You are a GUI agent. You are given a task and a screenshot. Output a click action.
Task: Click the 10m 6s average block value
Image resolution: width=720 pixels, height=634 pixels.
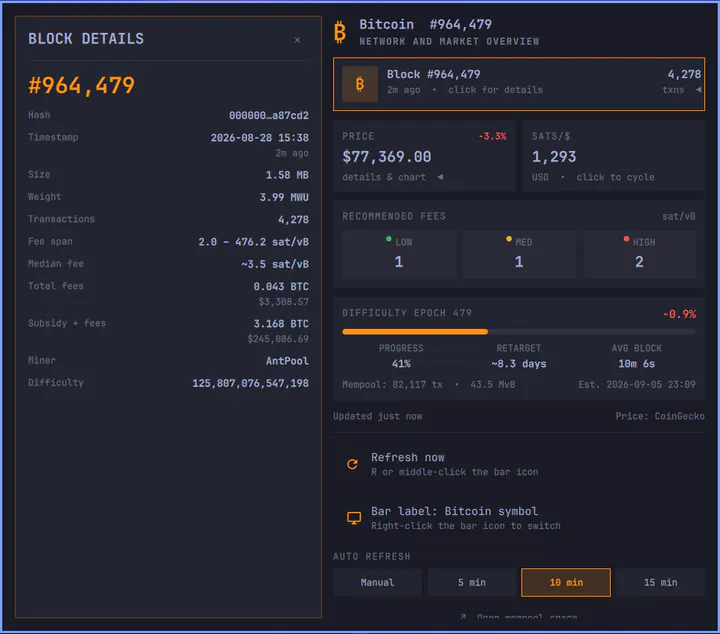click(636, 364)
